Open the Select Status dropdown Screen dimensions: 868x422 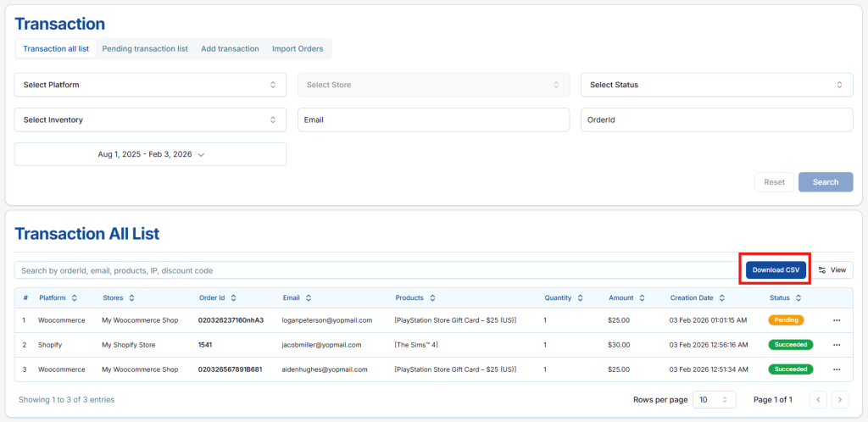[716, 85]
